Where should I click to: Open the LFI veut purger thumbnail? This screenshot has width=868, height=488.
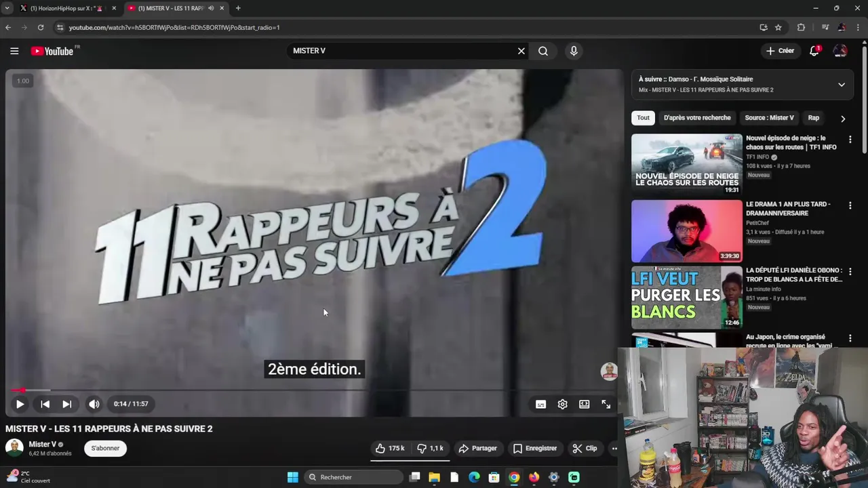tap(687, 298)
